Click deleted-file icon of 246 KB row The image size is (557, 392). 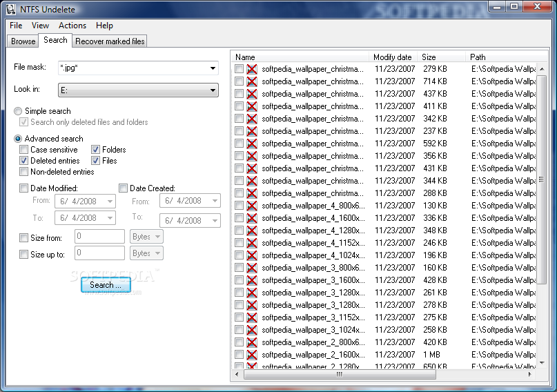pos(252,243)
